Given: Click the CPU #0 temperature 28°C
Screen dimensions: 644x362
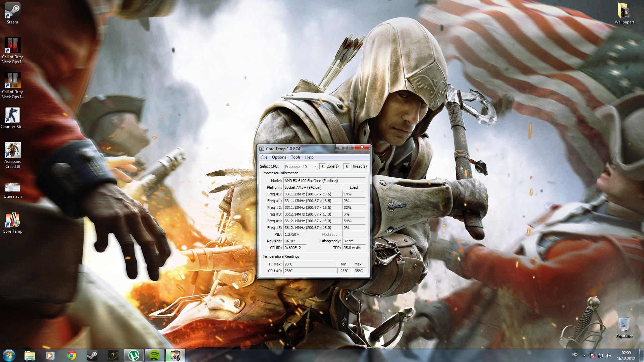Looking at the screenshot, I should (310, 271).
